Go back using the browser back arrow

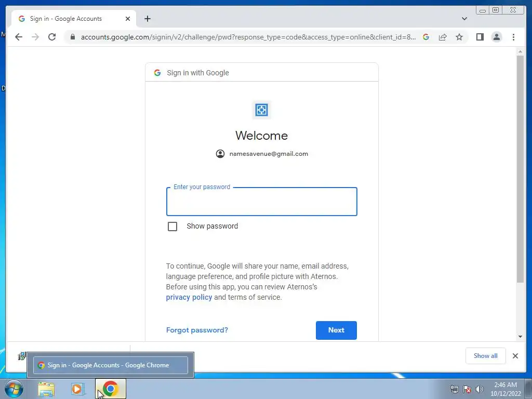click(x=19, y=37)
